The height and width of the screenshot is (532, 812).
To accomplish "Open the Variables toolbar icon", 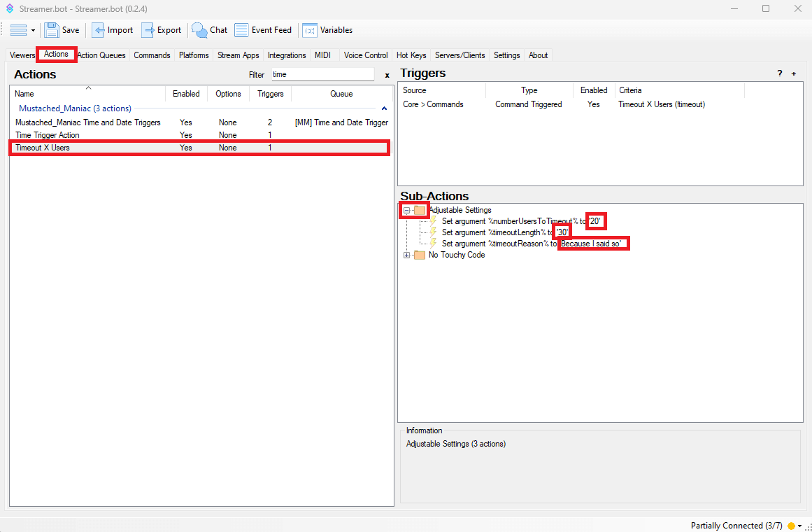I will [x=309, y=30].
